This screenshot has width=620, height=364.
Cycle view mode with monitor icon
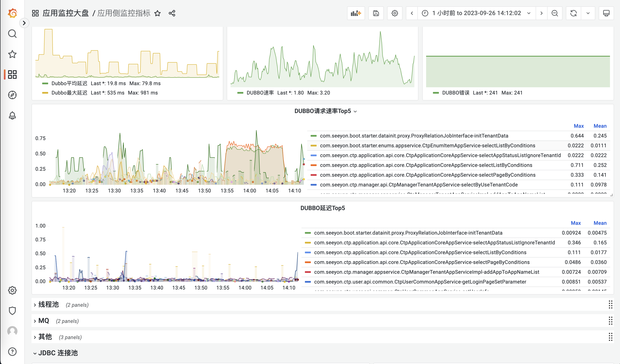pos(606,13)
